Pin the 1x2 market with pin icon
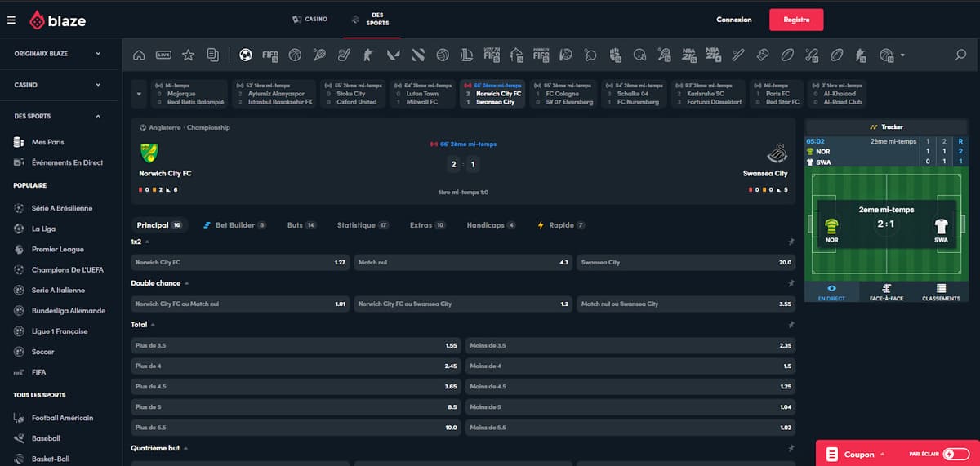 point(790,242)
